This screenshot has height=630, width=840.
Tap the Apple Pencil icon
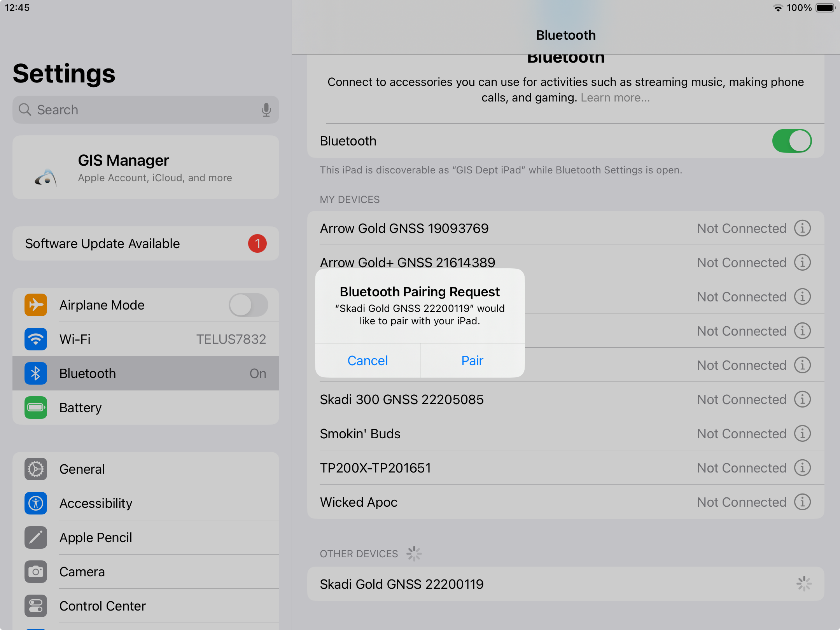[36, 537]
